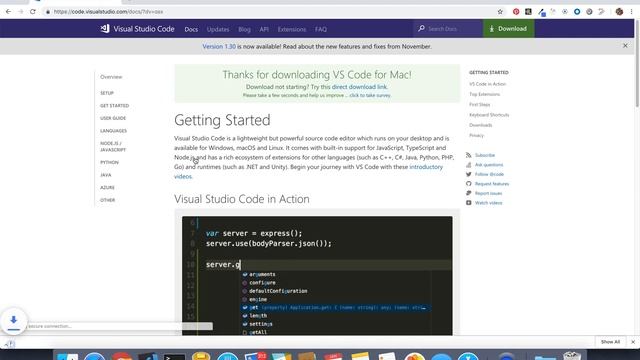
Task: Open the Extensions nav item
Action: pyautogui.click(x=292, y=29)
